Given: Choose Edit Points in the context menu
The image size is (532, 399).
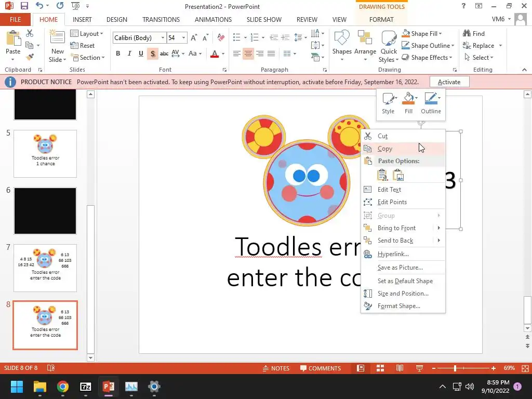Looking at the screenshot, I should coord(403,202).
